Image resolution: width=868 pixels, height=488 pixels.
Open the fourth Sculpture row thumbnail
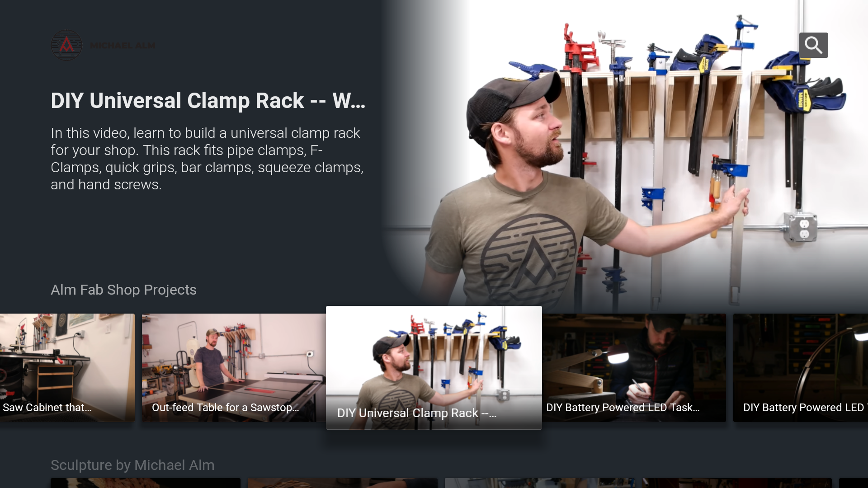pos(737,483)
